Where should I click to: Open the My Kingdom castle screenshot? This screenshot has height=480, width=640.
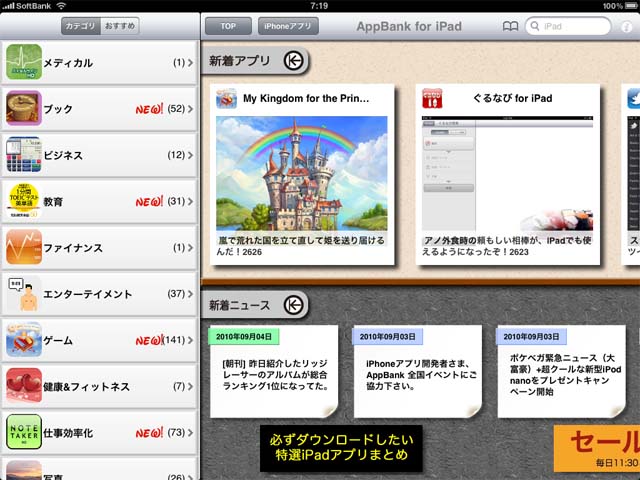[302, 173]
